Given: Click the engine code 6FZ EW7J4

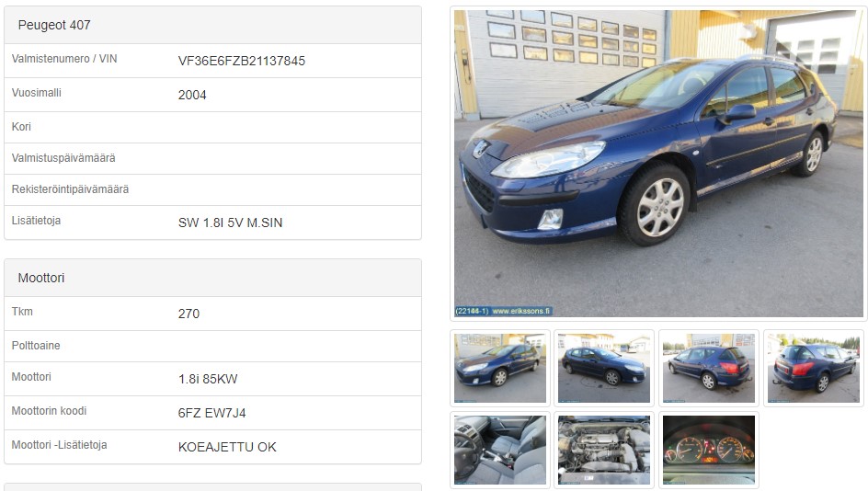Looking at the screenshot, I should click(x=212, y=413).
